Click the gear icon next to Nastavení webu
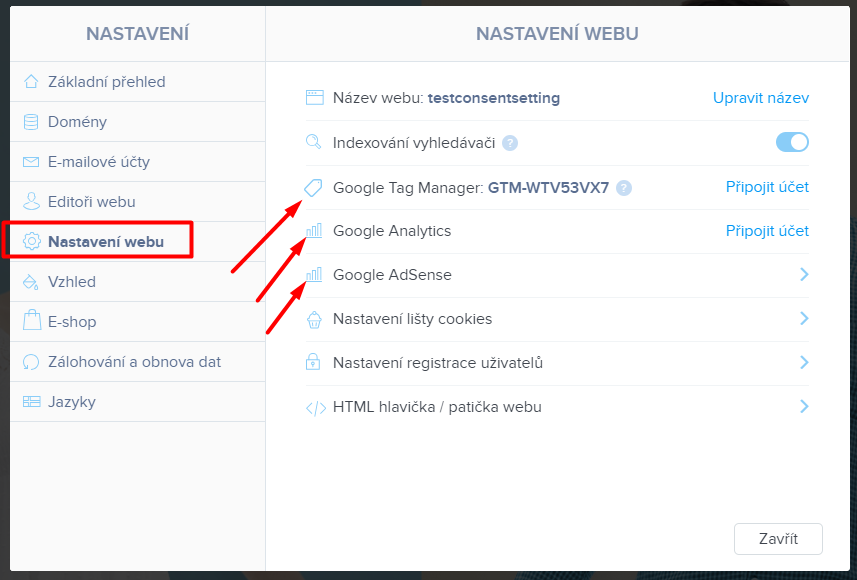 [x=32, y=241]
